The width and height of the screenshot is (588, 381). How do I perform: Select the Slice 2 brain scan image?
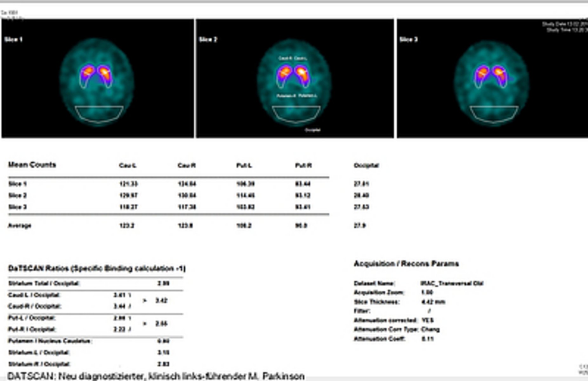click(295, 78)
